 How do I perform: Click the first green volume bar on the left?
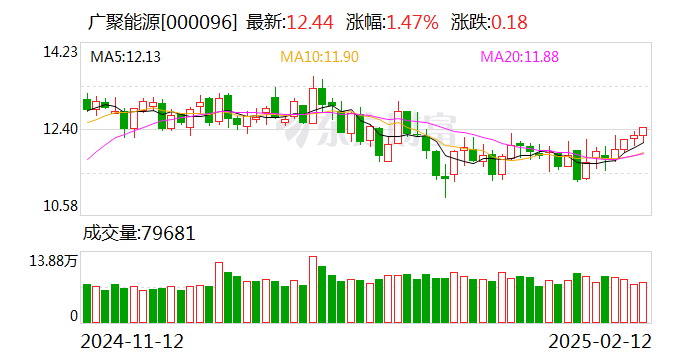87,304
